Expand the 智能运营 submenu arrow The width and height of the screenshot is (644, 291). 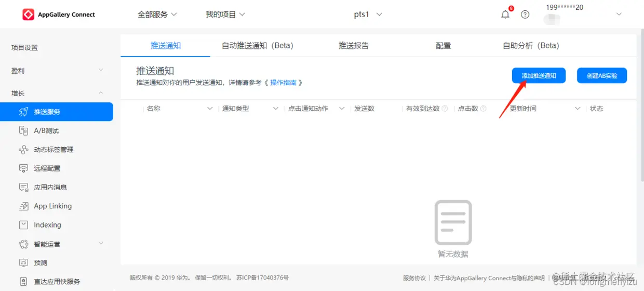tap(101, 244)
